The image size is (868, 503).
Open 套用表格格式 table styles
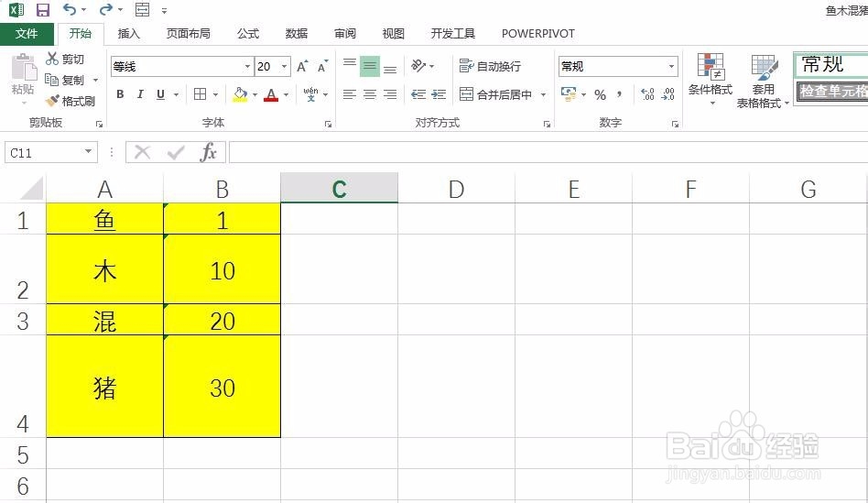[x=763, y=81]
